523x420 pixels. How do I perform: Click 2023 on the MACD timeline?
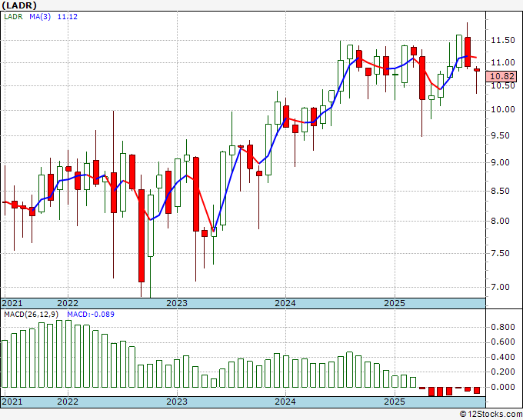pos(177,402)
